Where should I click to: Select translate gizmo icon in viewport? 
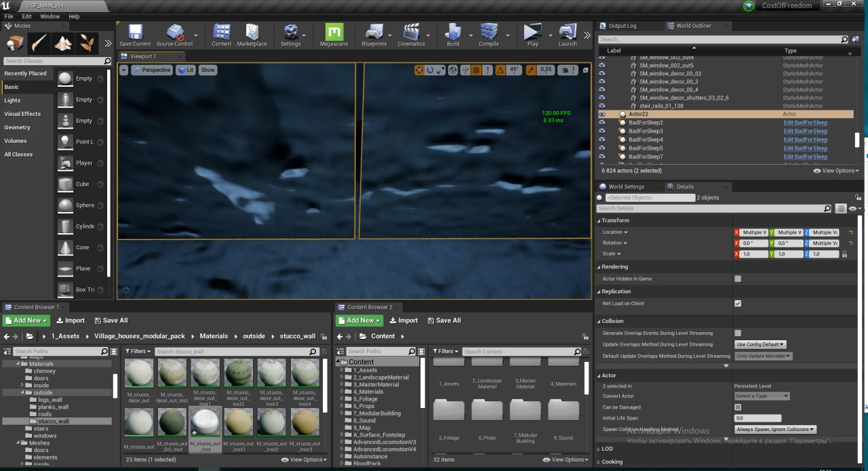418,70
